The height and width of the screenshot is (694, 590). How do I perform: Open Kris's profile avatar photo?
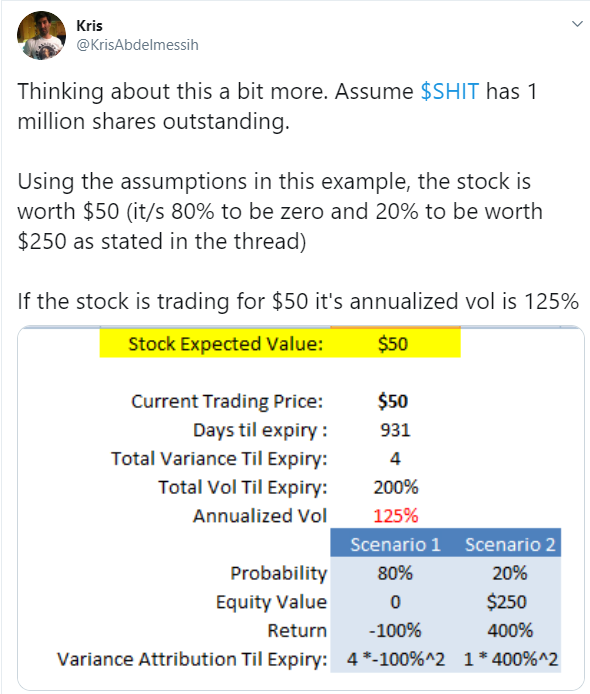pos(41,35)
